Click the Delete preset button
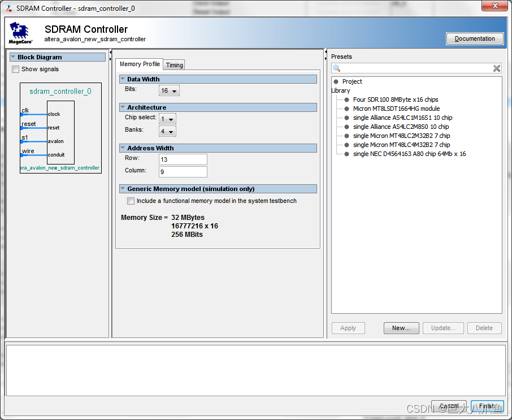The width and height of the screenshot is (512, 420). pyautogui.click(x=484, y=328)
